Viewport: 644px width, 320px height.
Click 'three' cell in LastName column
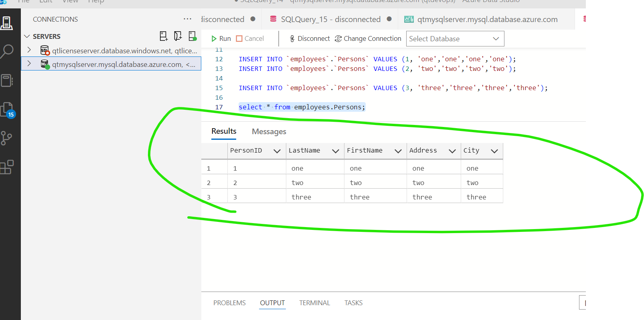(x=315, y=197)
